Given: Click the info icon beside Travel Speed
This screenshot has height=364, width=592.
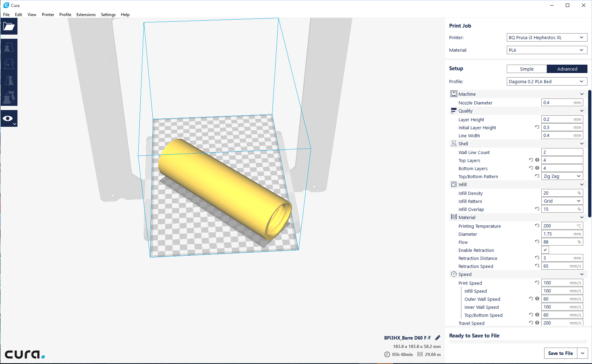Looking at the screenshot, I should [x=537, y=323].
